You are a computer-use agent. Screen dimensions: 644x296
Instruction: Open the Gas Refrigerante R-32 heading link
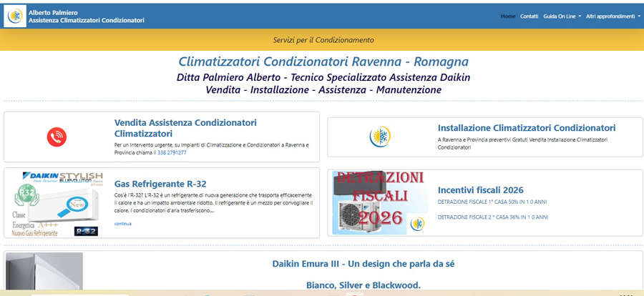click(x=160, y=184)
